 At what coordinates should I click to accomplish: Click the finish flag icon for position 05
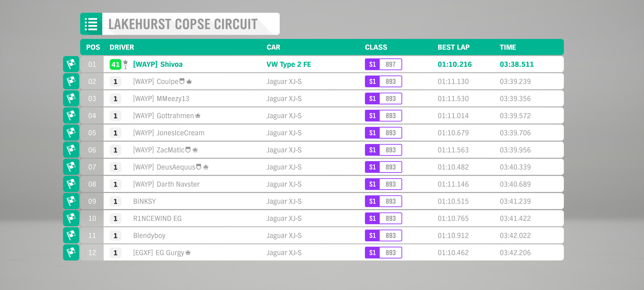point(71,133)
